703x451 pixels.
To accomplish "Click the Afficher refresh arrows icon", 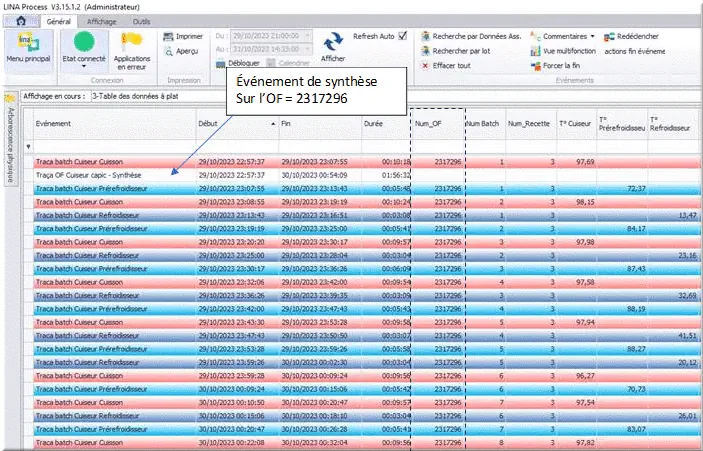I will point(333,42).
